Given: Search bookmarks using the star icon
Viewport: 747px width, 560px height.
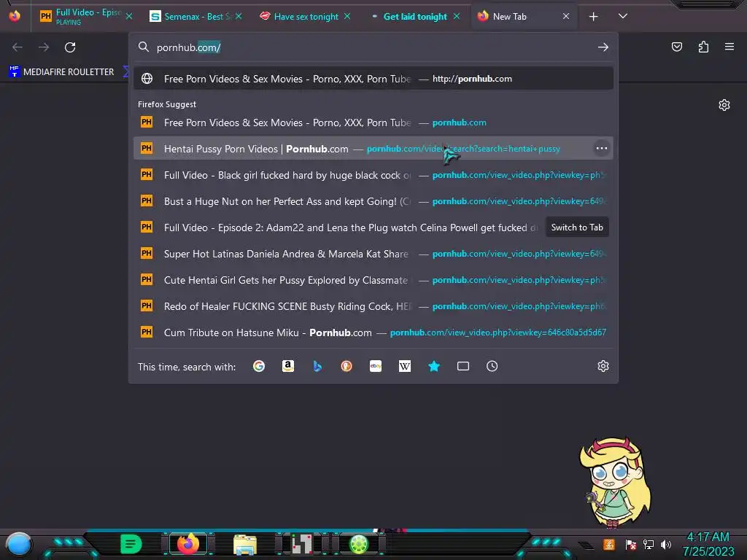Looking at the screenshot, I should pos(434,366).
